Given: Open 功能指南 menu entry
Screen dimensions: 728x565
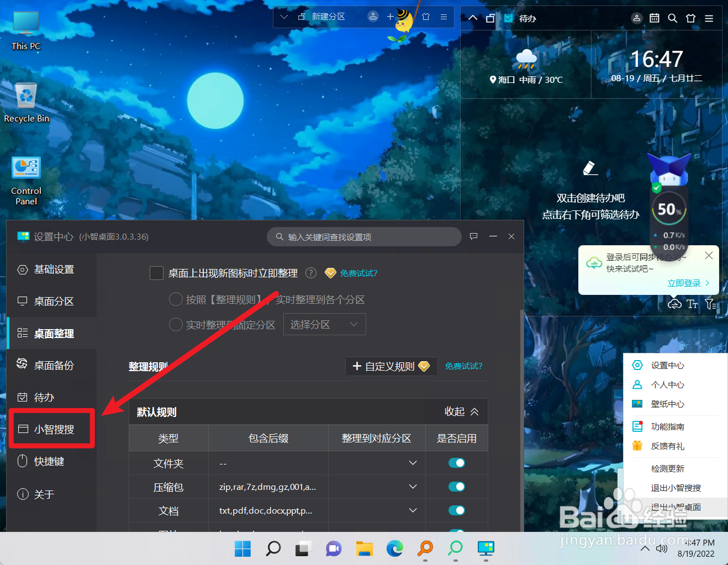Looking at the screenshot, I should pyautogui.click(x=667, y=427).
